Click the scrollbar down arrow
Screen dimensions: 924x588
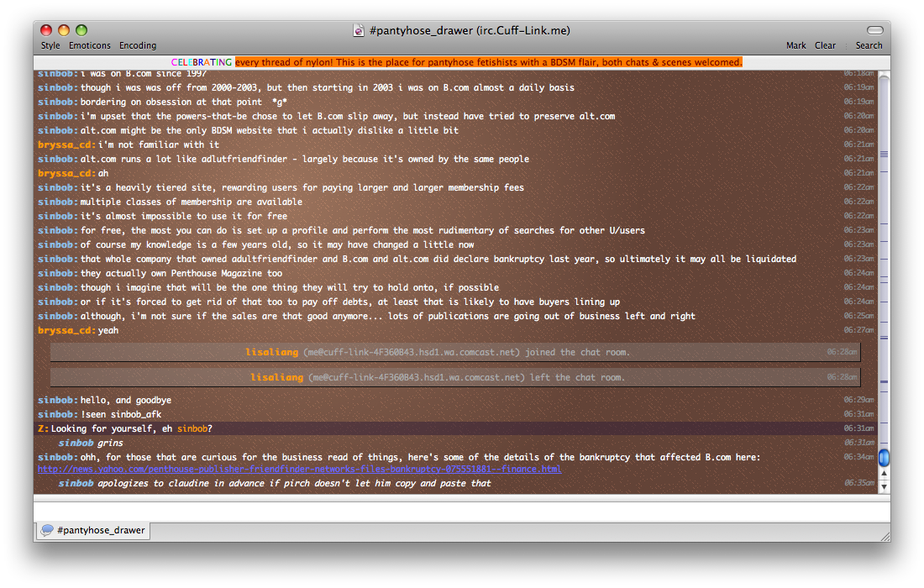(884, 486)
